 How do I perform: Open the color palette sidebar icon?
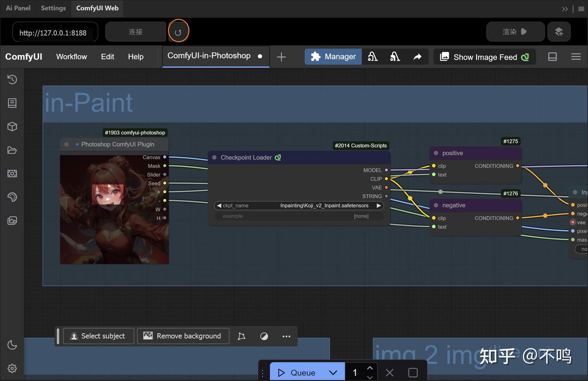pyautogui.click(x=12, y=197)
